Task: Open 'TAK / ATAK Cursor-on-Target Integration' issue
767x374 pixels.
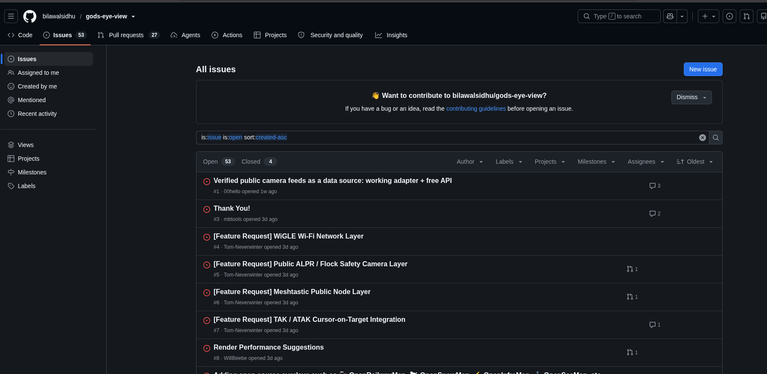Action: point(310,320)
